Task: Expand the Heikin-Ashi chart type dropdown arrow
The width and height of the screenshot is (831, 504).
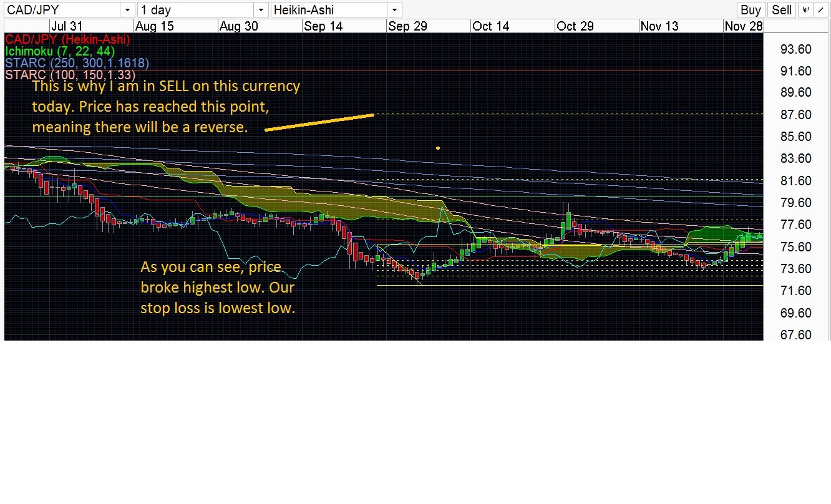Action: pyautogui.click(x=394, y=10)
